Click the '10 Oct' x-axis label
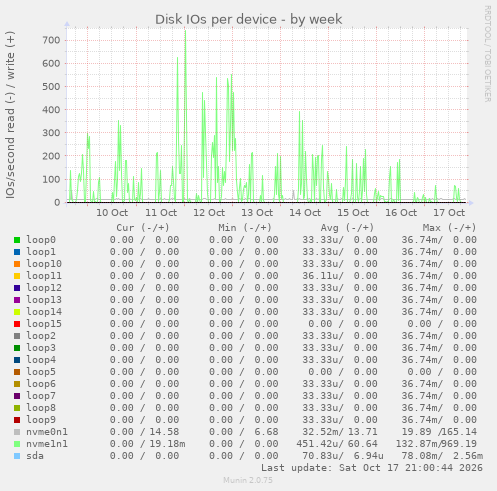Image resolution: width=497 pixels, height=491 pixels. click(x=112, y=213)
